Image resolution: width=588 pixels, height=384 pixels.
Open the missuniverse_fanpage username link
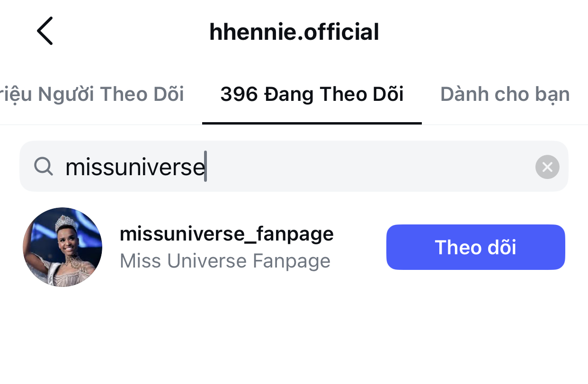[227, 234]
